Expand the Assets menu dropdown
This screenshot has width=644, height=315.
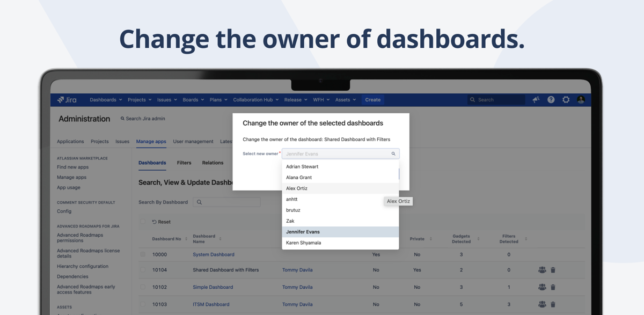pos(346,99)
